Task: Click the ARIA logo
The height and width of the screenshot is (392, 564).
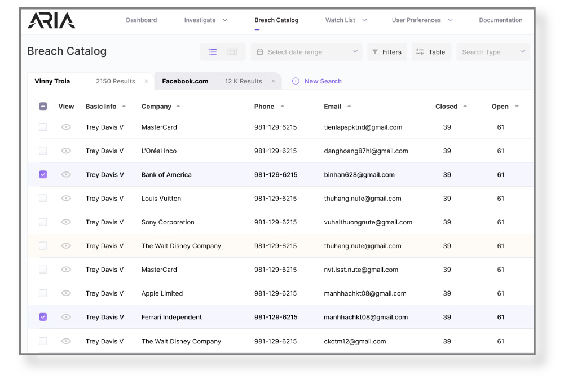Action: click(x=51, y=20)
